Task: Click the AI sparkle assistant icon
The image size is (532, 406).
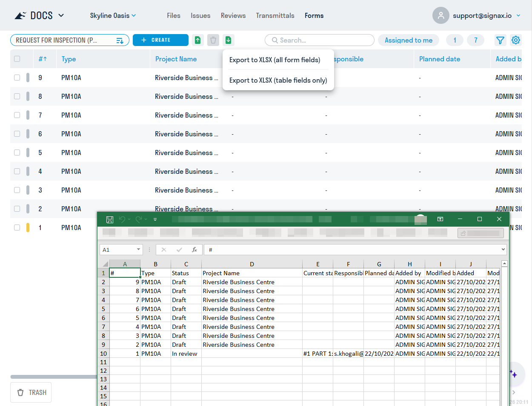Action: (x=514, y=374)
